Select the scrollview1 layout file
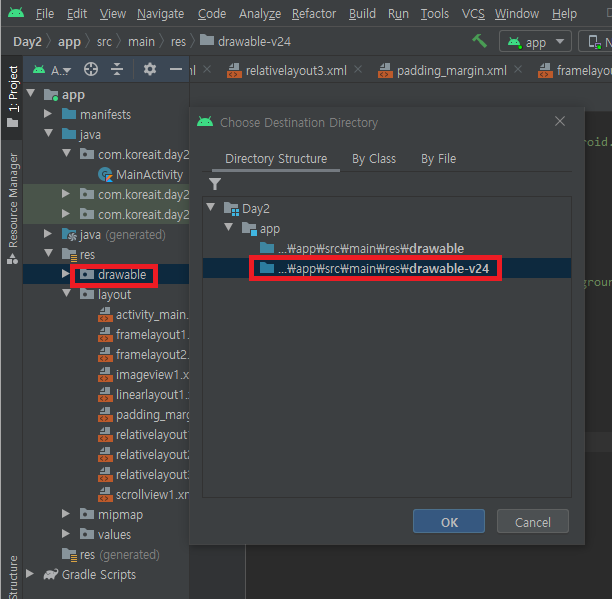This screenshot has height=599, width=612. coord(143,494)
